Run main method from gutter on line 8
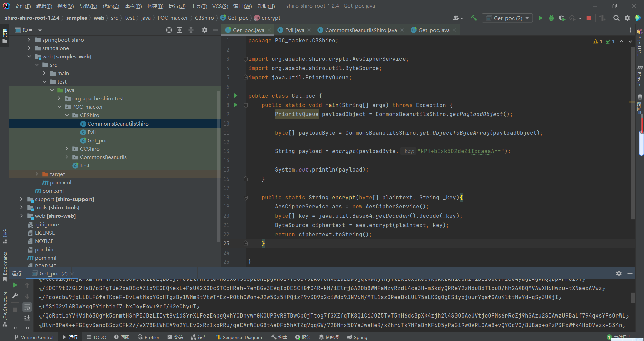Image resolution: width=644 pixels, height=341 pixels. 236,105
